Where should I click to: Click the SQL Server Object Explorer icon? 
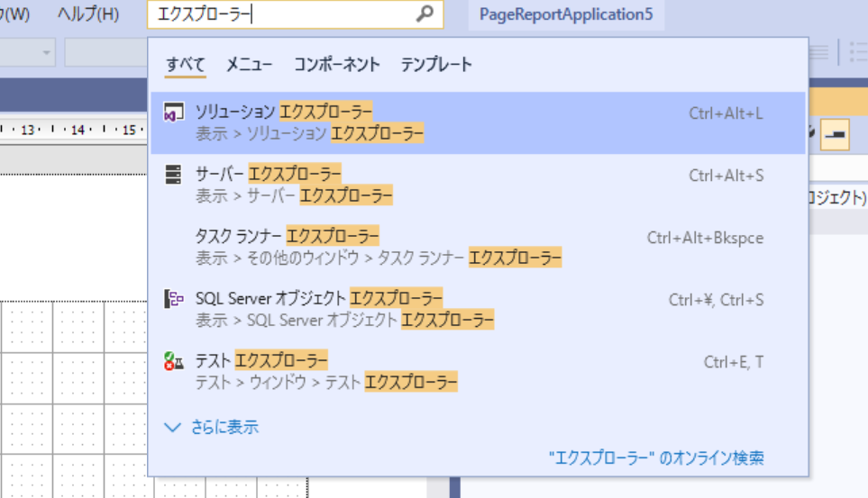[x=173, y=299]
